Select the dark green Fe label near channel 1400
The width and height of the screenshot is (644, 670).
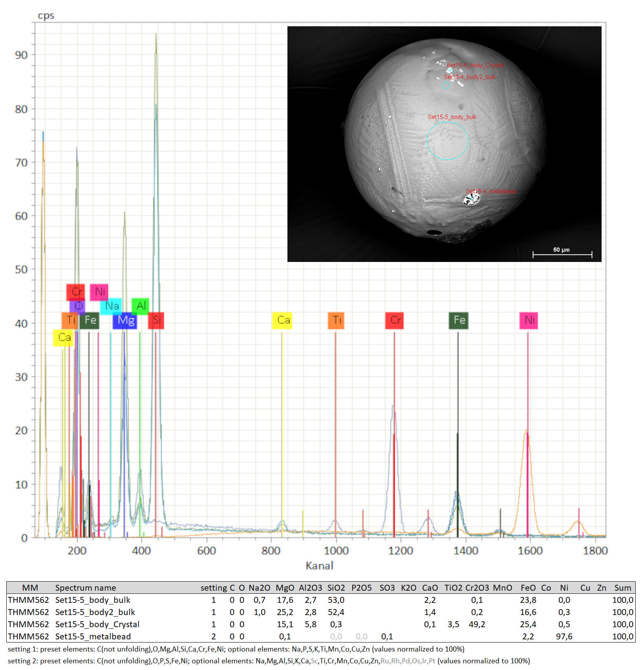[x=458, y=320]
